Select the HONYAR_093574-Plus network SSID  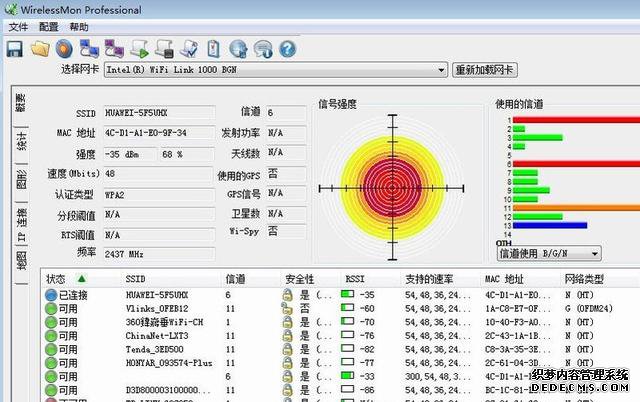[x=169, y=363]
